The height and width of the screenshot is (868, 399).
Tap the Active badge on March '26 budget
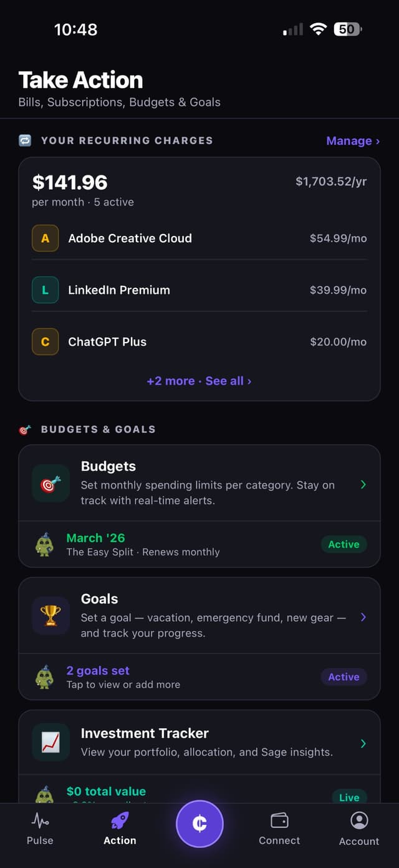344,544
